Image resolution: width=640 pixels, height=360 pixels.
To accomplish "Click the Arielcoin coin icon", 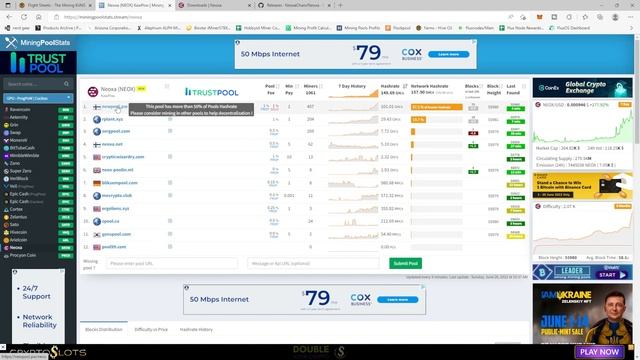I will click(6, 240).
